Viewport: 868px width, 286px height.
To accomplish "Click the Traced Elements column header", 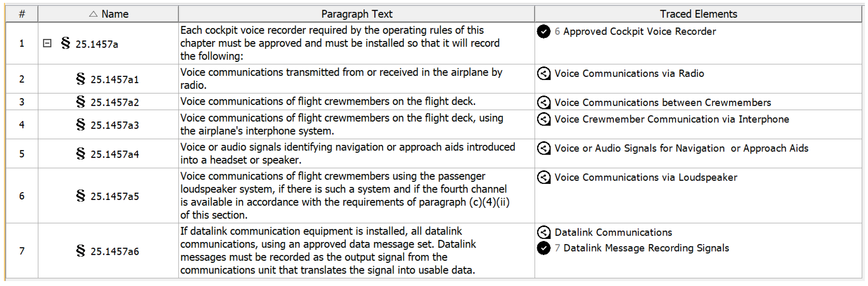I will [x=698, y=14].
